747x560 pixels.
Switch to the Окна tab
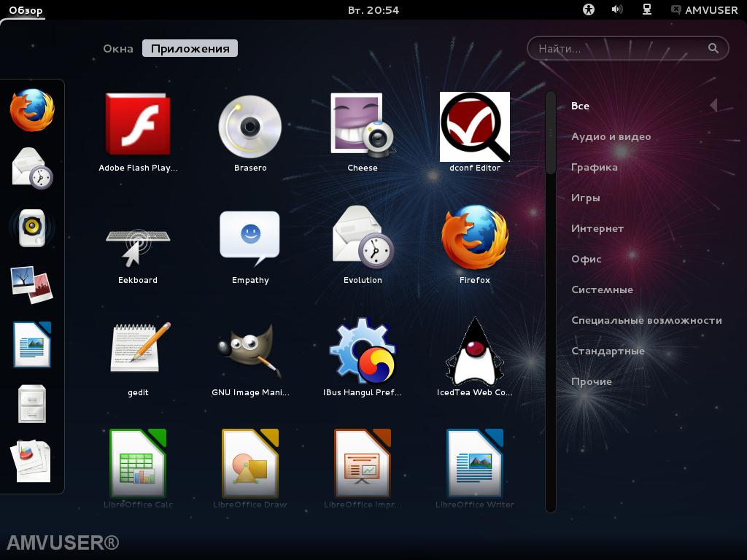[x=118, y=49]
